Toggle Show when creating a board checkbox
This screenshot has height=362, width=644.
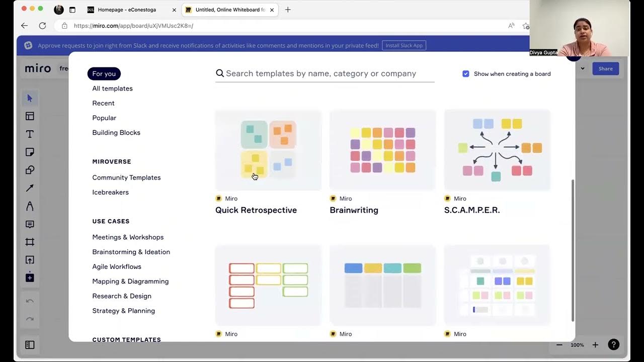[466, 74]
